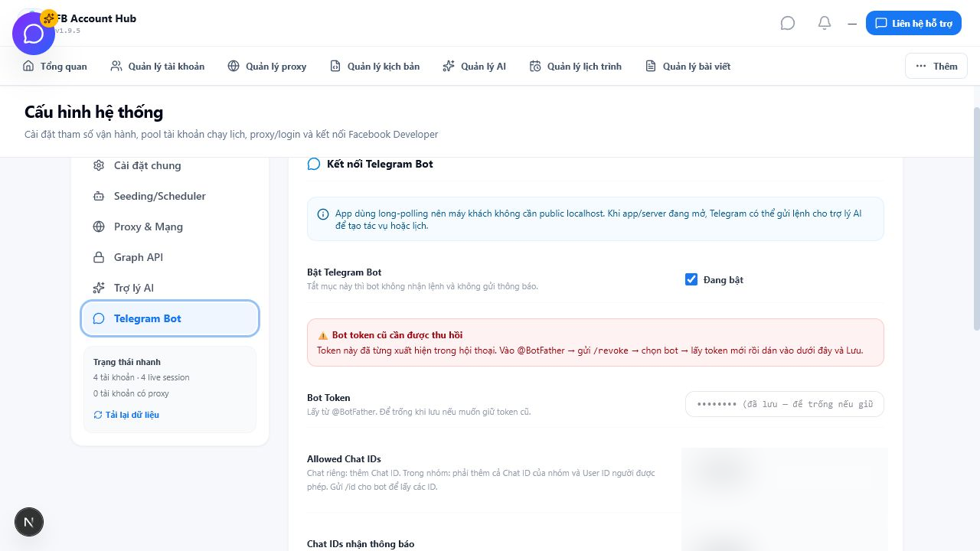Click the script file icon of Quản lý kịch bản
This screenshot has width=980, height=551.
[x=335, y=66]
